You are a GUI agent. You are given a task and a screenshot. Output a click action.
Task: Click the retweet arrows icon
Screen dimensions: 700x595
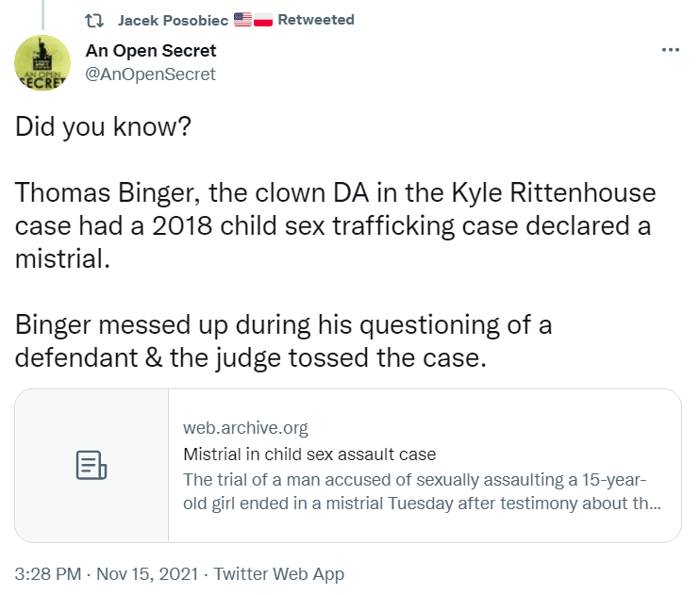pos(94,21)
